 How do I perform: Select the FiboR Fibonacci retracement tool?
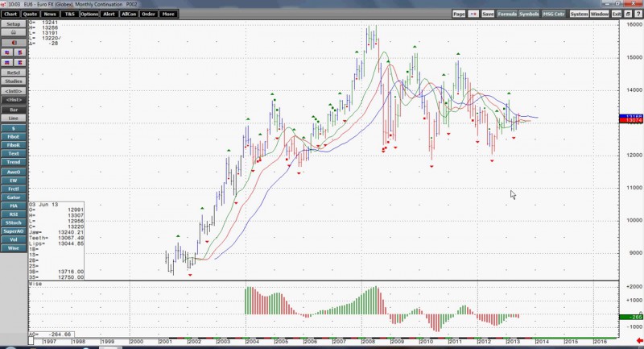click(x=14, y=145)
